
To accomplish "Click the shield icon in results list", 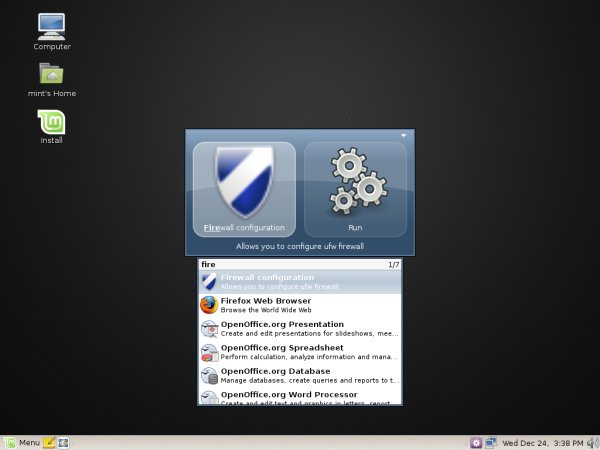I will 209,282.
